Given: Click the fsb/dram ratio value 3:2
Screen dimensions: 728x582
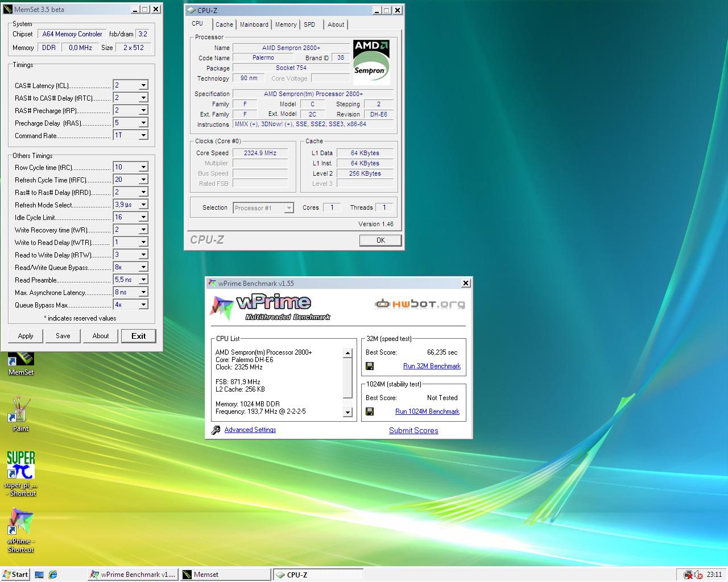Looking at the screenshot, I should (x=143, y=34).
